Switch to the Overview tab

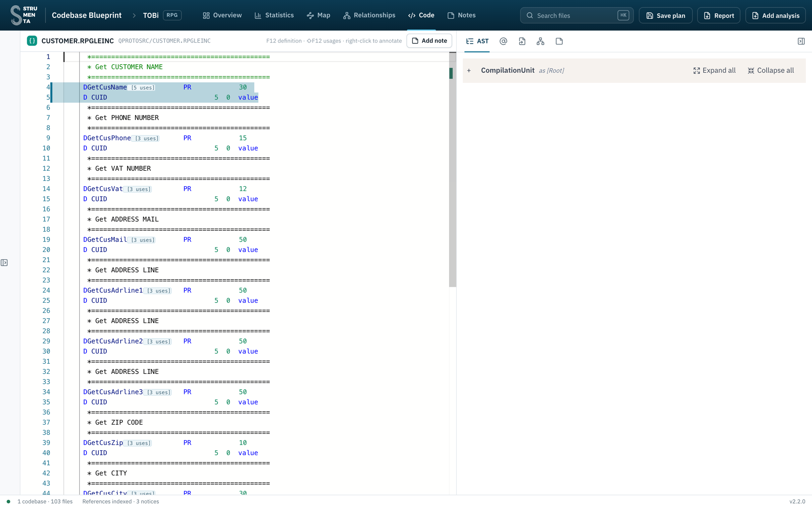click(222, 15)
